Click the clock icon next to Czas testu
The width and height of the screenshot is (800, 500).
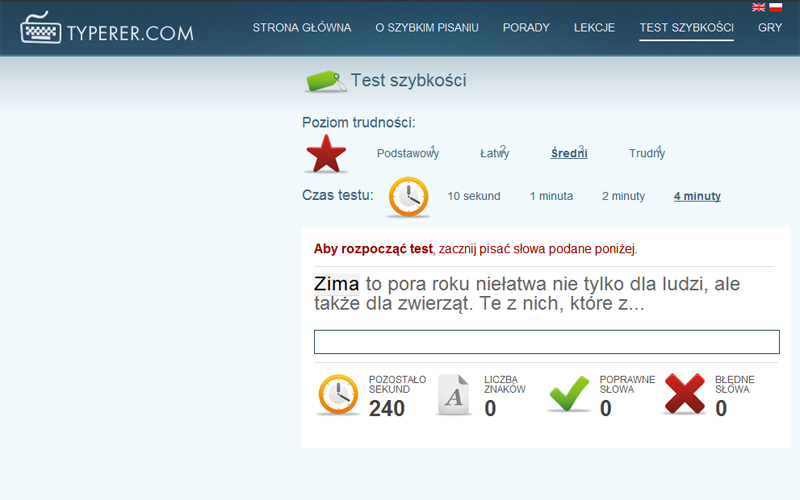(x=409, y=196)
